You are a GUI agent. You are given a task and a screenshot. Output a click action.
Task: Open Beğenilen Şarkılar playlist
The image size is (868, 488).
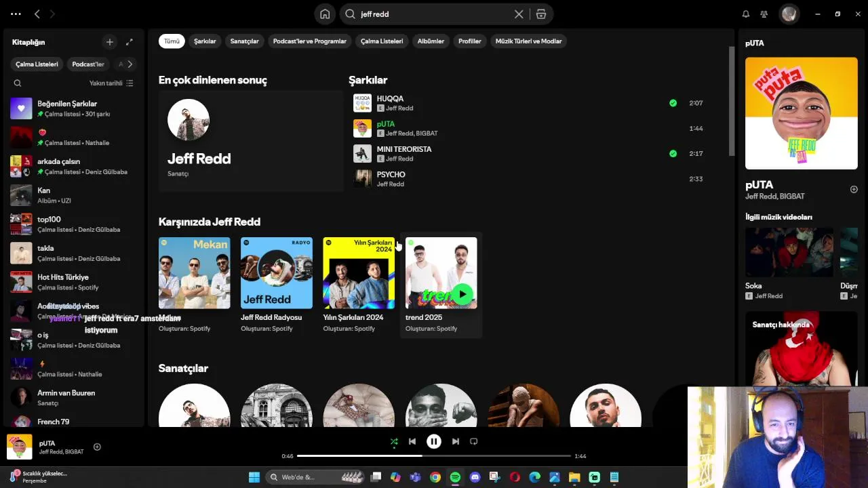(74, 108)
